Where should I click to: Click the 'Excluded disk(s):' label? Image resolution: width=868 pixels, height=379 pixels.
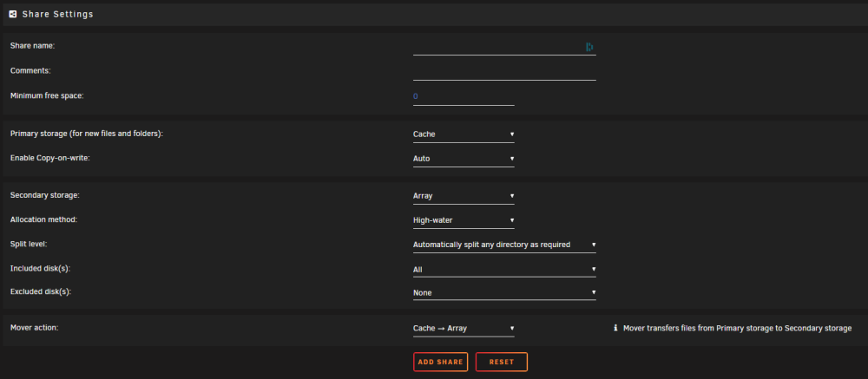point(41,291)
